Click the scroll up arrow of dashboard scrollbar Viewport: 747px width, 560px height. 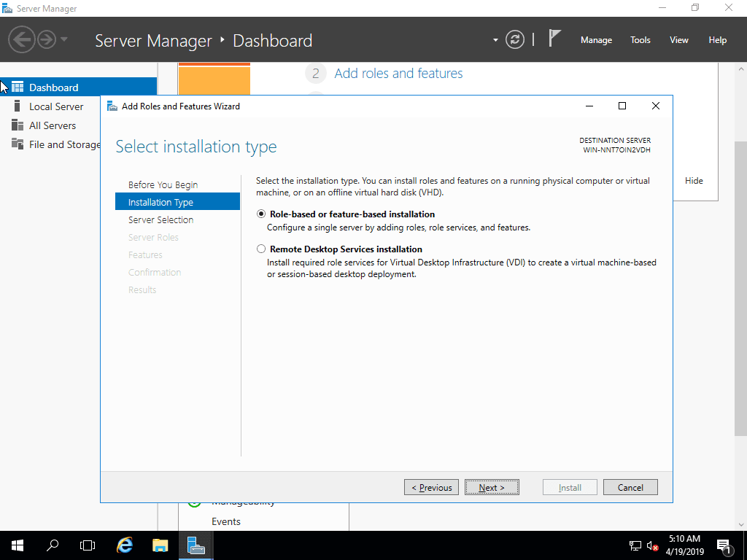click(741, 69)
